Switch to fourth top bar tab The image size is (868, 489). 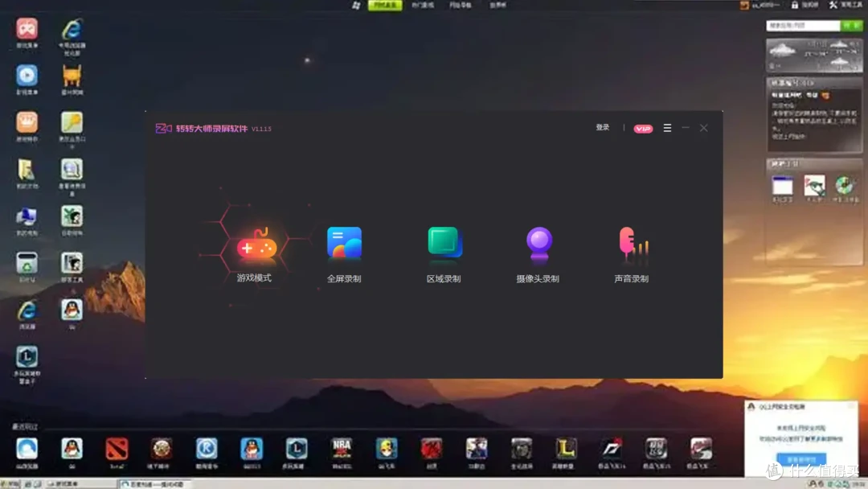[x=497, y=5]
